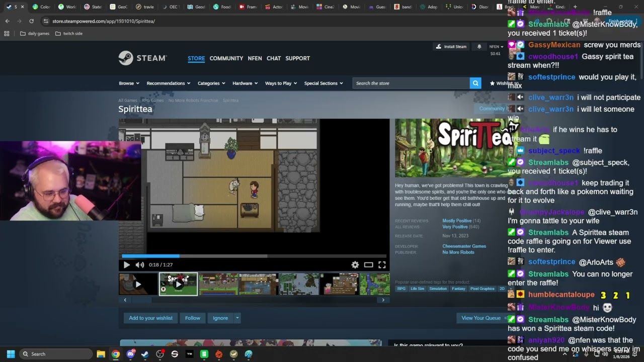
Task: Expand the Hardware dropdown
Action: tap(245, 83)
